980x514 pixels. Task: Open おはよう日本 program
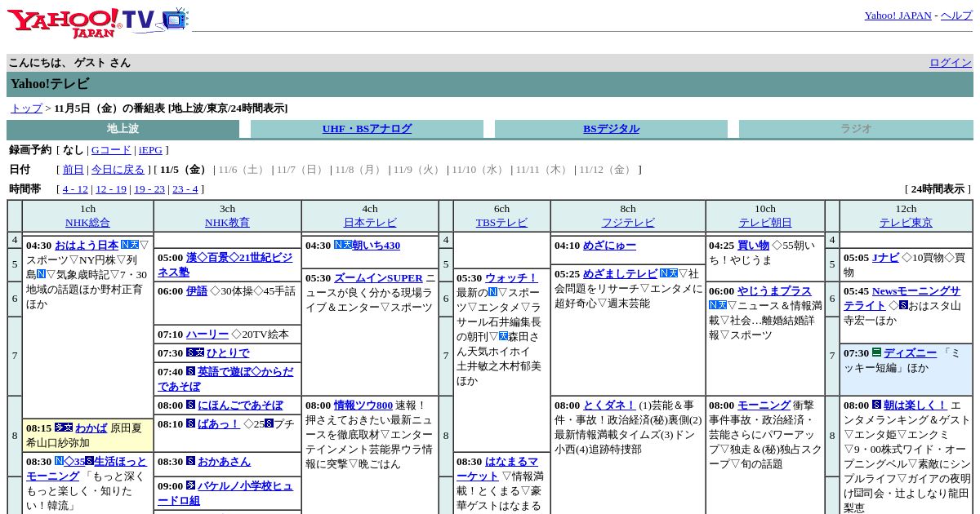pos(87,245)
